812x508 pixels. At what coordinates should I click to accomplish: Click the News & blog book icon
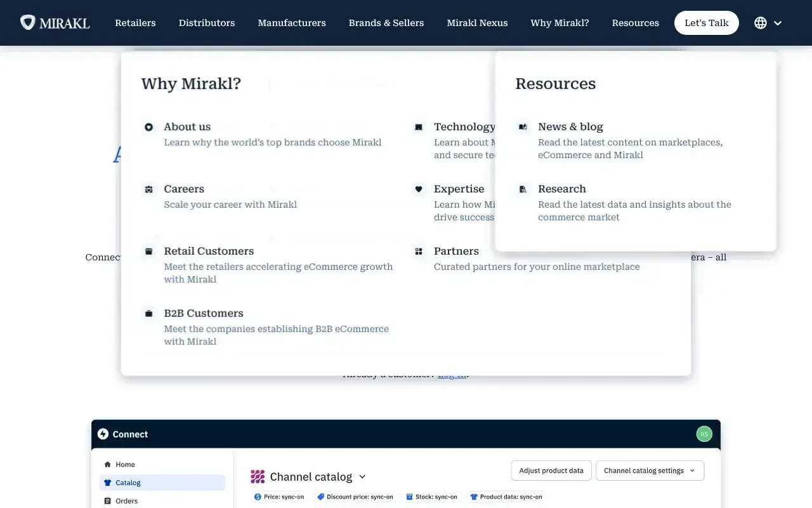click(523, 127)
